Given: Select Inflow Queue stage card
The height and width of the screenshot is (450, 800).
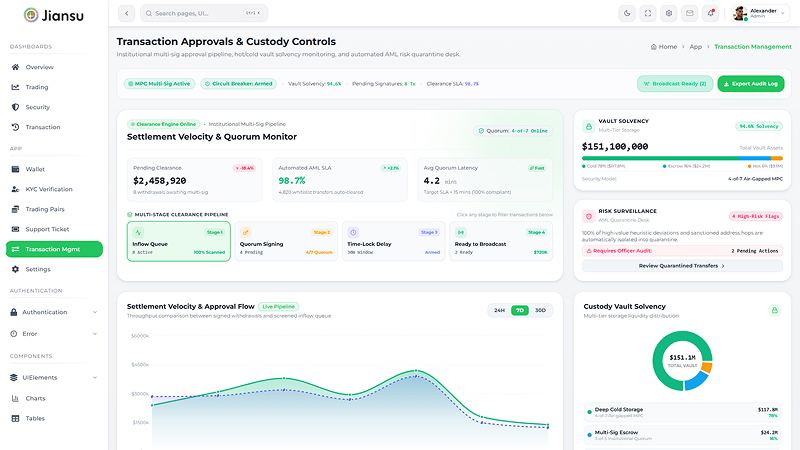Looking at the screenshot, I should point(179,241).
